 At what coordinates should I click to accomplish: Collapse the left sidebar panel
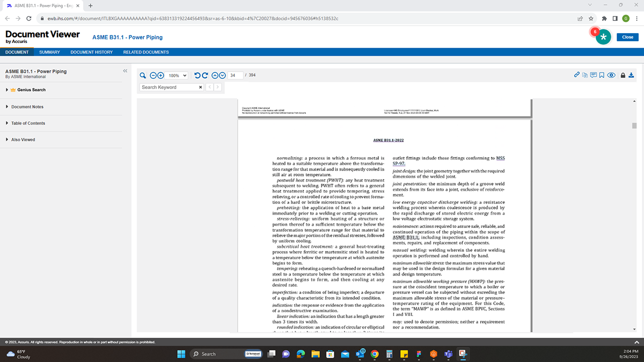(x=125, y=71)
